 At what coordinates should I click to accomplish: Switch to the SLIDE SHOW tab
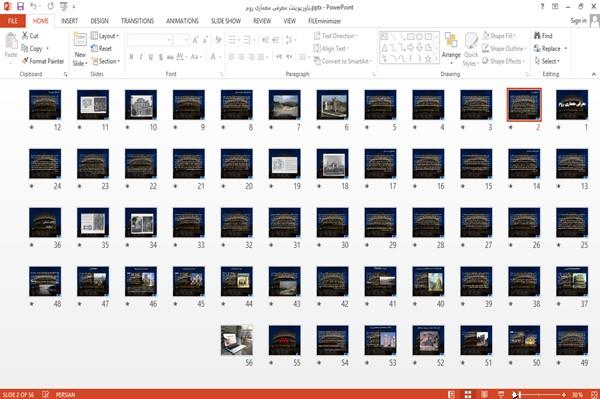coord(226,21)
